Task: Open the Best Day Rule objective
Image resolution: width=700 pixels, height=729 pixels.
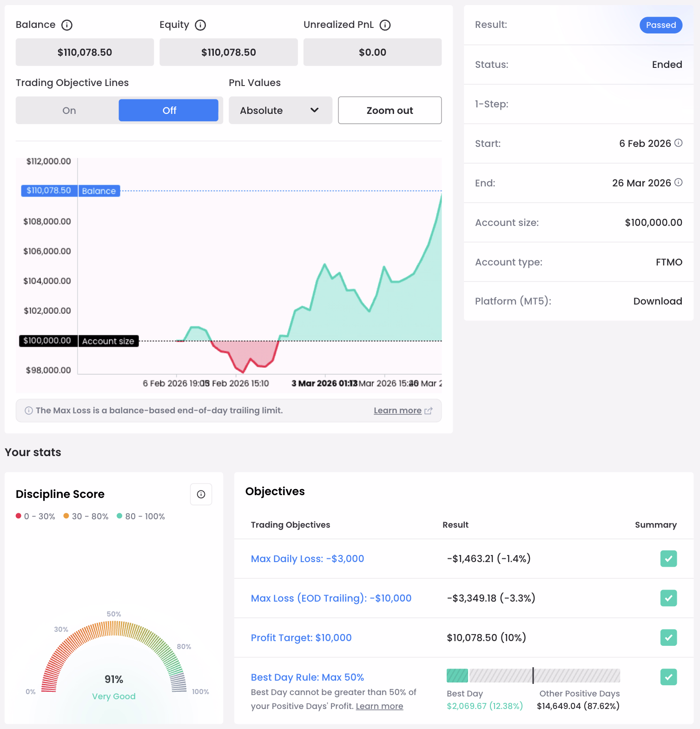Action: (307, 677)
